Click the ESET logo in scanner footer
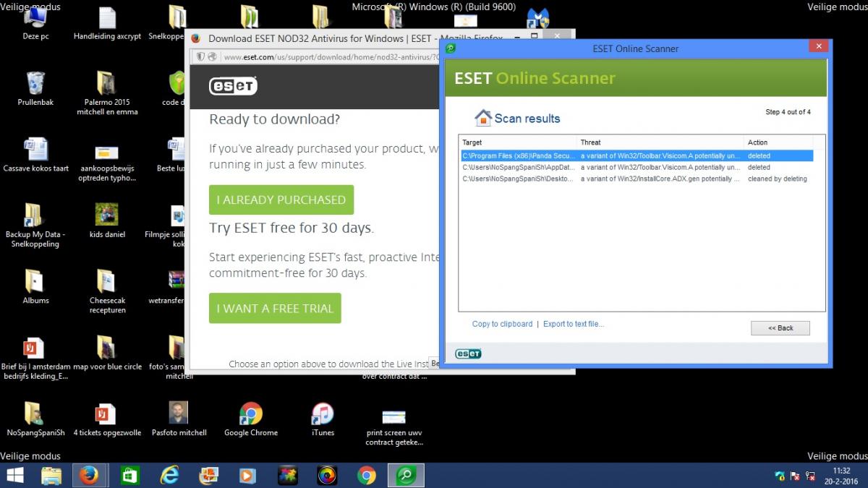The height and width of the screenshot is (488, 868). click(468, 354)
